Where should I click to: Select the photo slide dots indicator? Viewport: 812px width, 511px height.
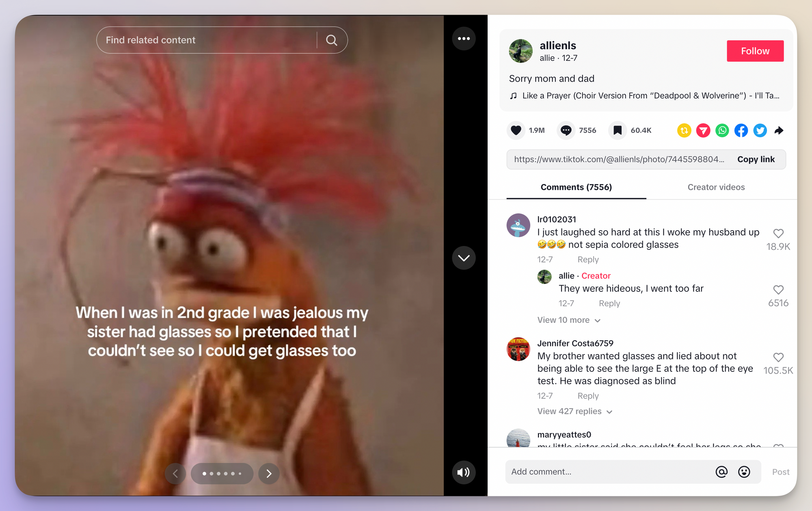tap(222, 474)
